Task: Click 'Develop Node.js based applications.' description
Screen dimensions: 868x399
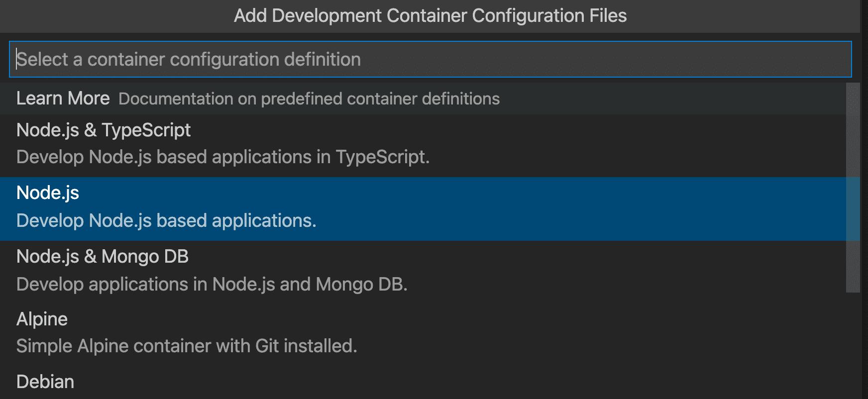Action: 166,220
